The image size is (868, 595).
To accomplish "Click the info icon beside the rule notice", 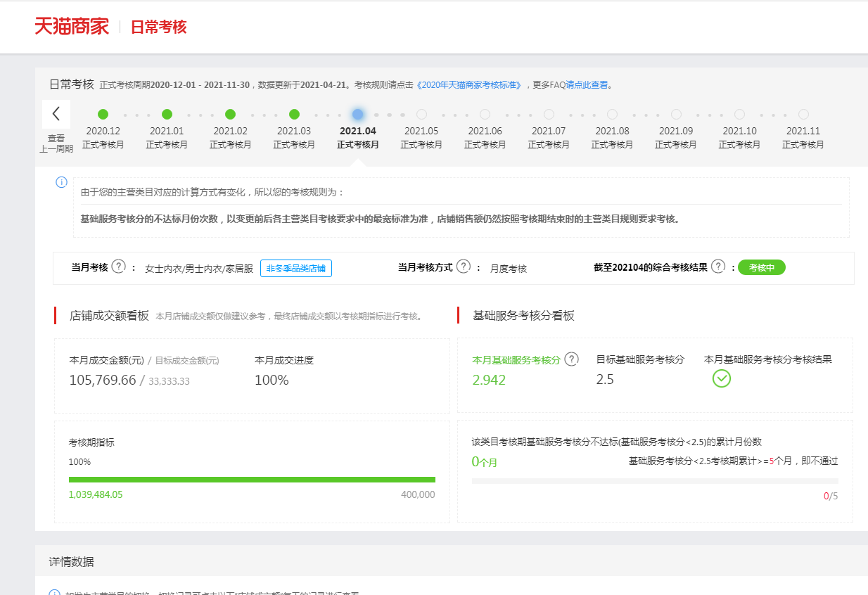I will point(61,182).
